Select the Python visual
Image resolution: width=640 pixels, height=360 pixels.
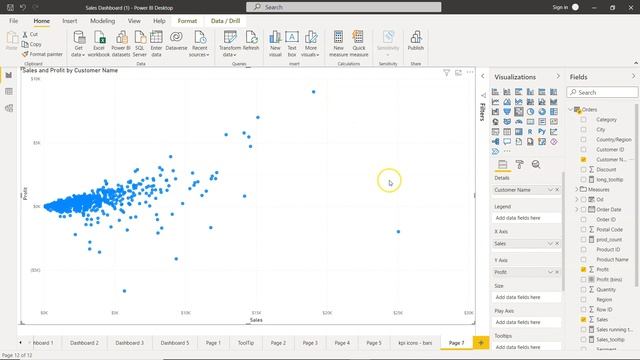542,131
